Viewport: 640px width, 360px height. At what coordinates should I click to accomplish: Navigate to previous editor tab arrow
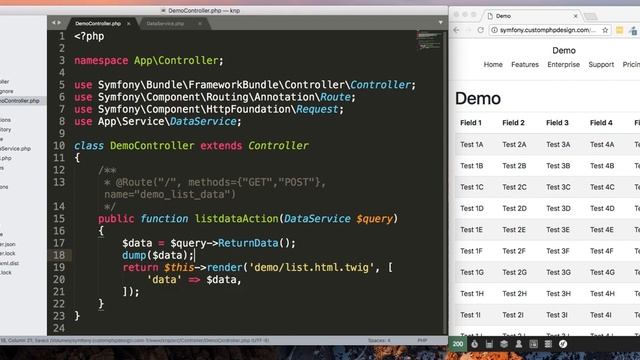click(x=53, y=23)
